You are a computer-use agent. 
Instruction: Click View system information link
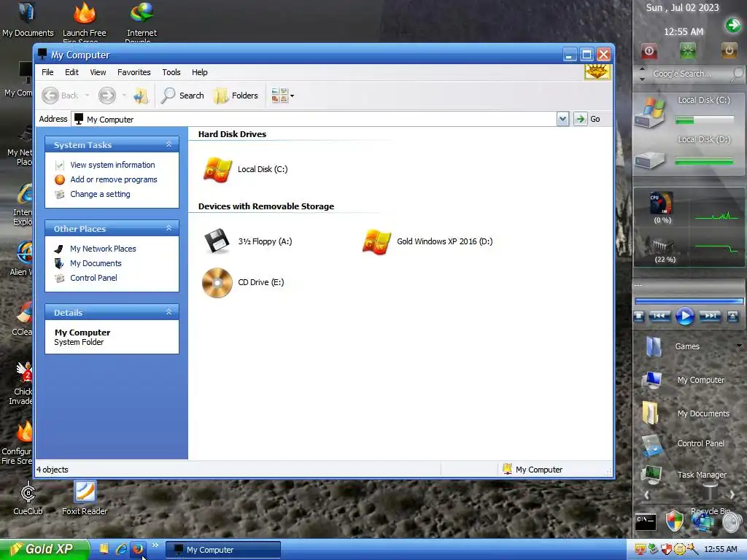pos(112,166)
